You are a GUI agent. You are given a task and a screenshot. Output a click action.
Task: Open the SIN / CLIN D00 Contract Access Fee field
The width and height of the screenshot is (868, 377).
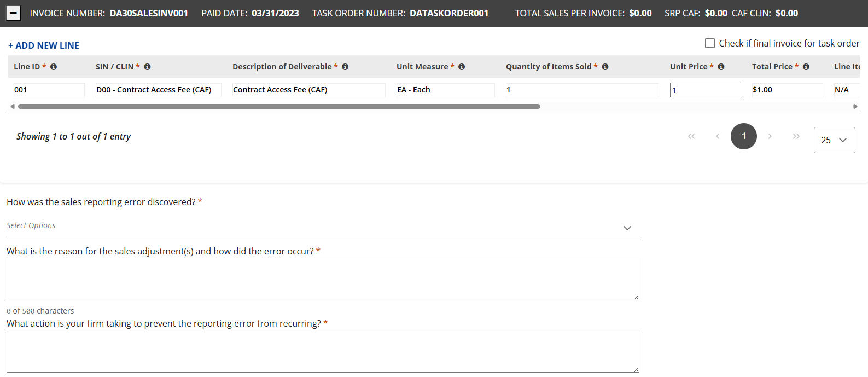pyautogui.click(x=159, y=90)
